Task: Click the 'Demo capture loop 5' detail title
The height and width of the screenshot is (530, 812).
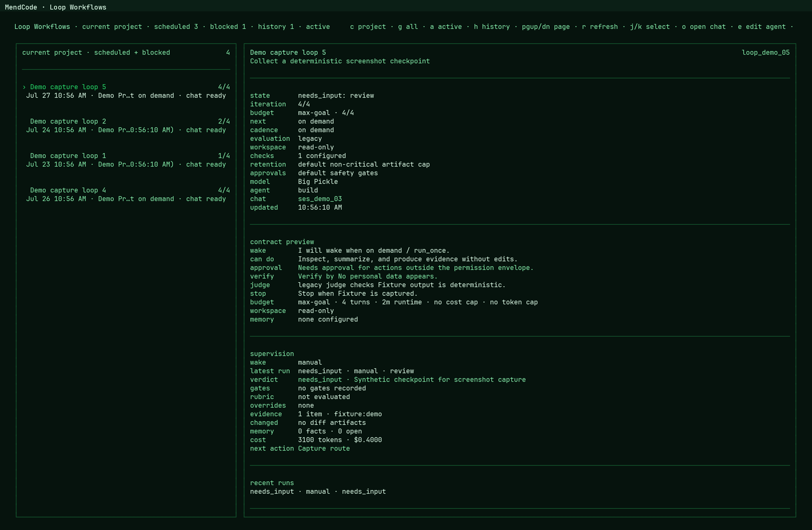Action: pos(288,53)
